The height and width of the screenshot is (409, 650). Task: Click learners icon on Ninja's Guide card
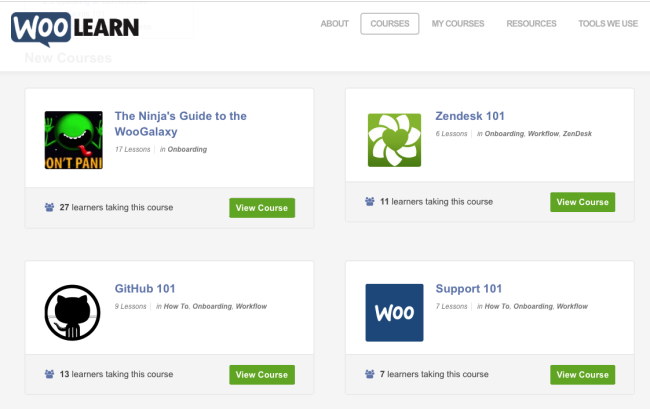[x=49, y=207]
